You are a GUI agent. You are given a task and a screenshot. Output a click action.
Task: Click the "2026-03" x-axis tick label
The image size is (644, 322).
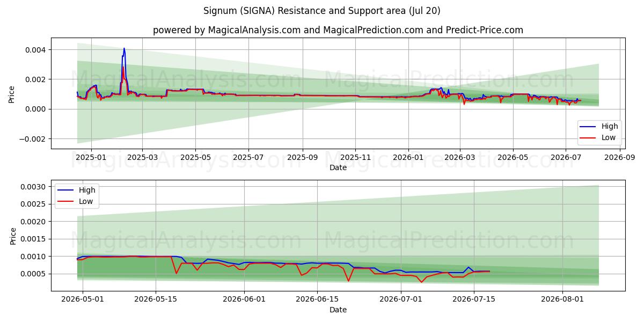(460, 158)
